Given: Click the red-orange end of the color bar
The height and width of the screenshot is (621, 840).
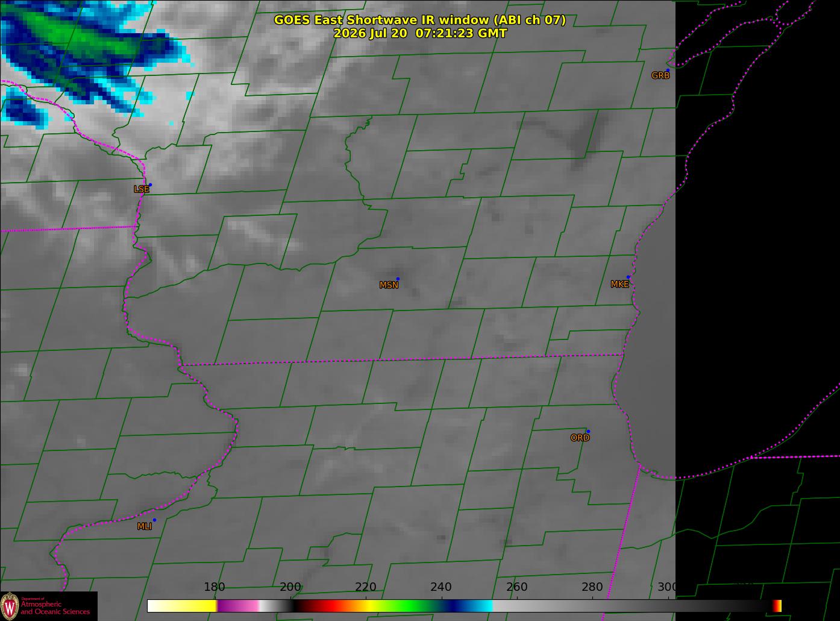Looking at the screenshot, I should [777, 605].
